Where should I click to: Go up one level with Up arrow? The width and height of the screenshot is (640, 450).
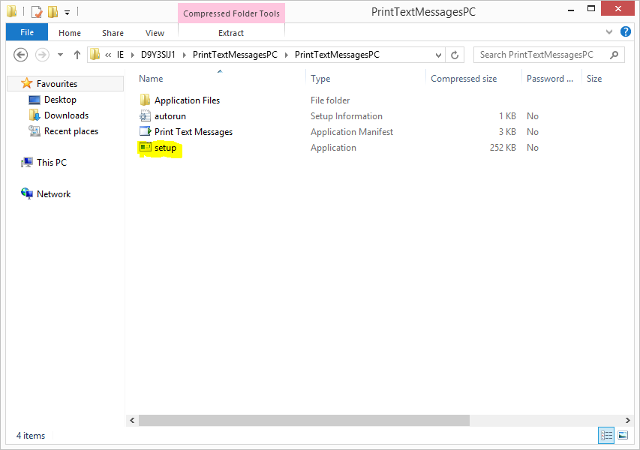77,54
